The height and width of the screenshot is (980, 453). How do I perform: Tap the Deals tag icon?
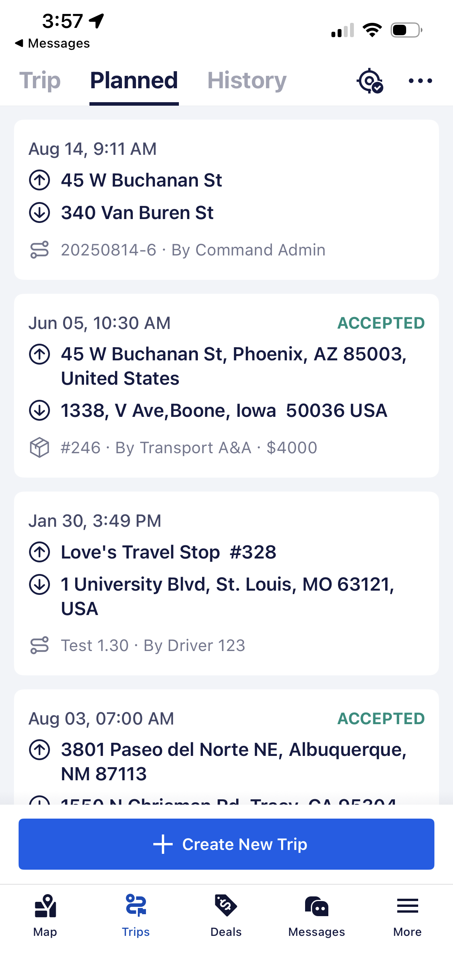click(226, 905)
